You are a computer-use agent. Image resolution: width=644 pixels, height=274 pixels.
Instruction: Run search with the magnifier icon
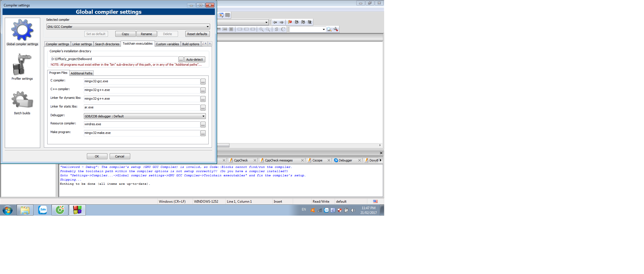329,29
